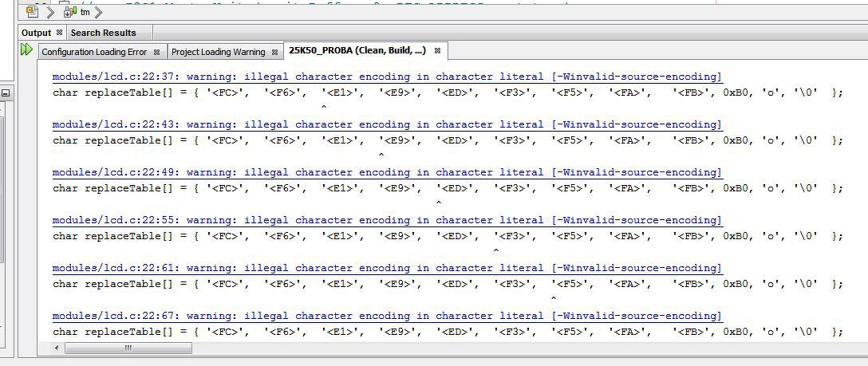Click the left arrow of horizontal scrollbar

57,348
